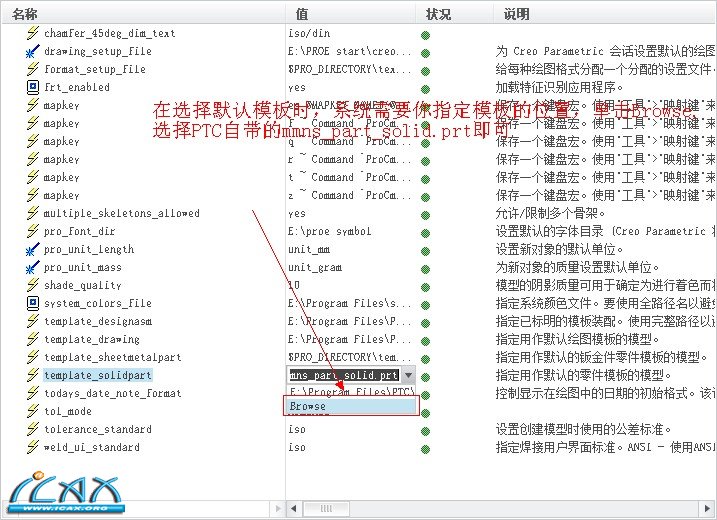Select the multiple_skeletons_allowed option name
The height and width of the screenshot is (520, 717).
(122, 213)
